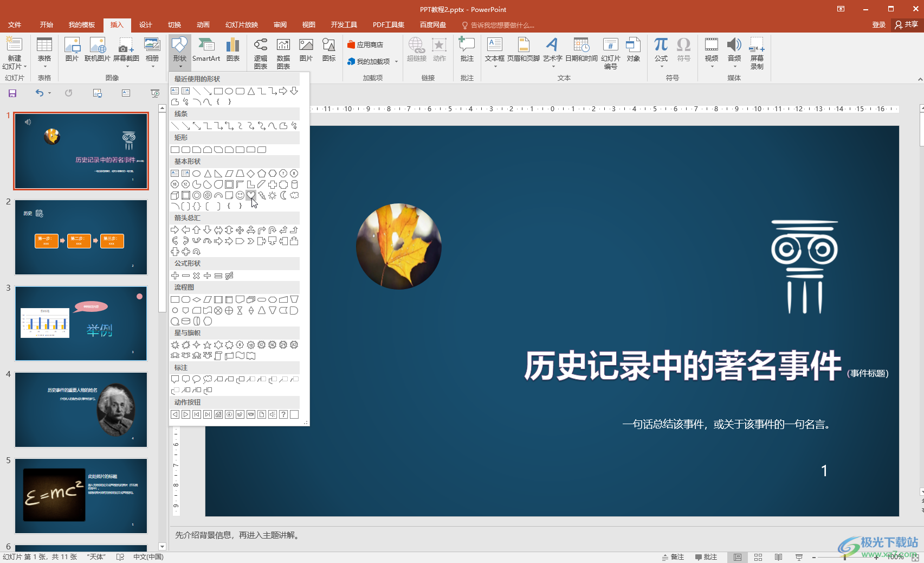Insert a table with the 表格 button

tap(44, 53)
